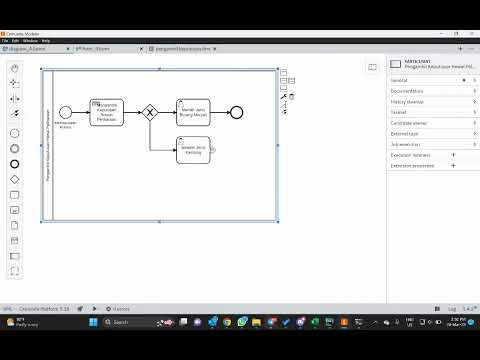Create a data object reference from palette

pyautogui.click(x=14, y=225)
